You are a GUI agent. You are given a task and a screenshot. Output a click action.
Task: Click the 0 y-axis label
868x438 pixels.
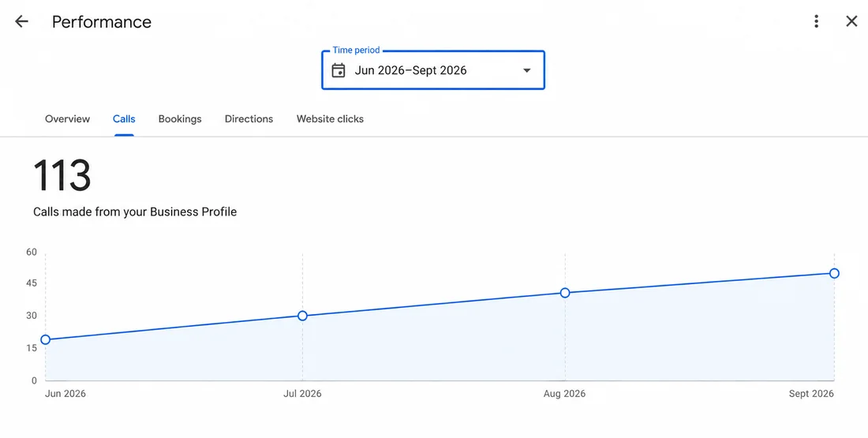click(x=34, y=380)
